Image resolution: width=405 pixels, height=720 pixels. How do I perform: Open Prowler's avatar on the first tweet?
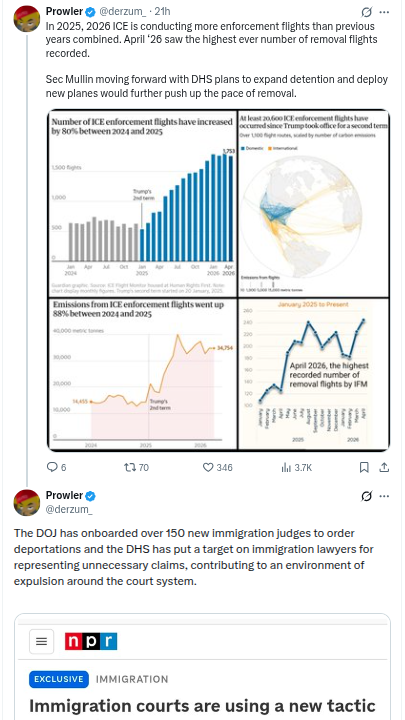(27, 19)
